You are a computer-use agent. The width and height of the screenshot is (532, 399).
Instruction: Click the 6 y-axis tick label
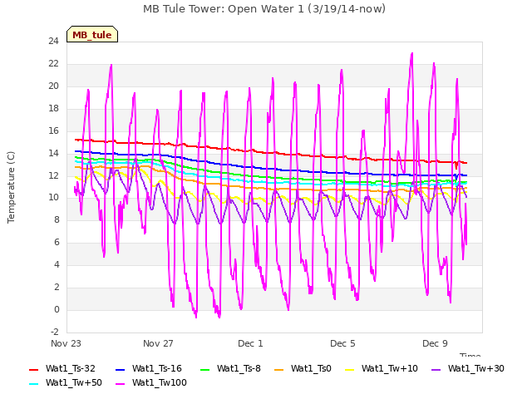point(57,243)
